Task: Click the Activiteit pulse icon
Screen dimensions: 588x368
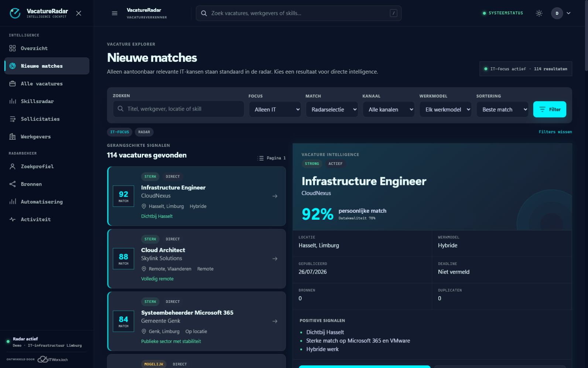Action: pos(13,220)
